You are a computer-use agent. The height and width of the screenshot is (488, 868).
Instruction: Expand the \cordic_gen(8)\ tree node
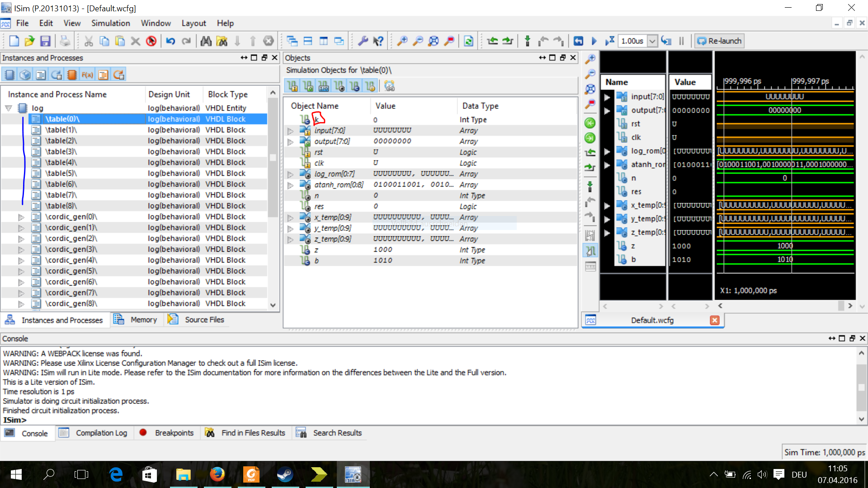21,304
